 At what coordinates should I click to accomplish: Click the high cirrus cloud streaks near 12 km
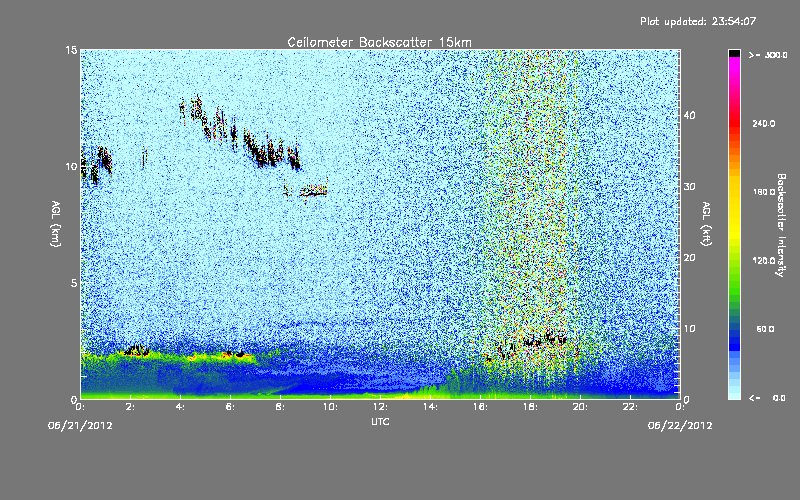pyautogui.click(x=240, y=133)
